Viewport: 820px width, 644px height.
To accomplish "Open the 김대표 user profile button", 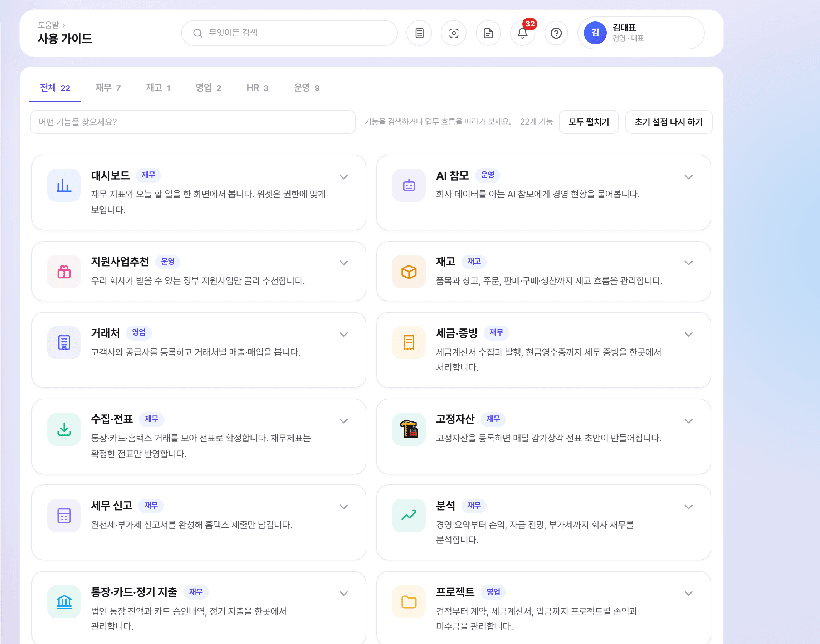I will 640,33.
